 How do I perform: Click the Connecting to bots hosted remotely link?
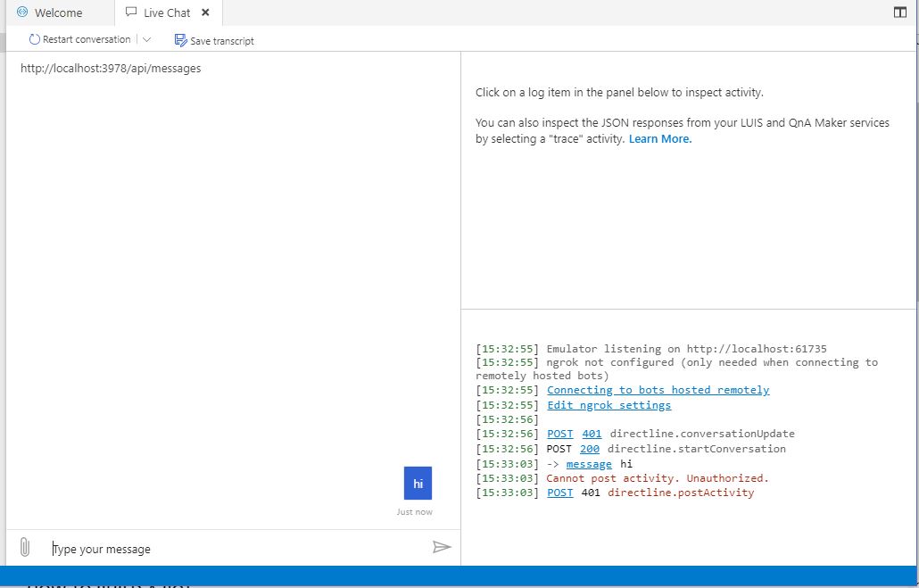tap(658, 390)
